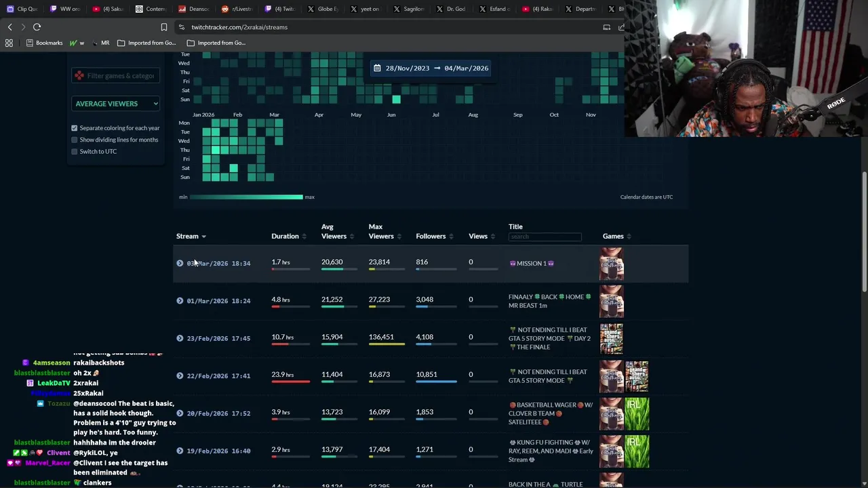The image size is (868, 488).
Task: Sort table by Games column
Action: (x=616, y=236)
